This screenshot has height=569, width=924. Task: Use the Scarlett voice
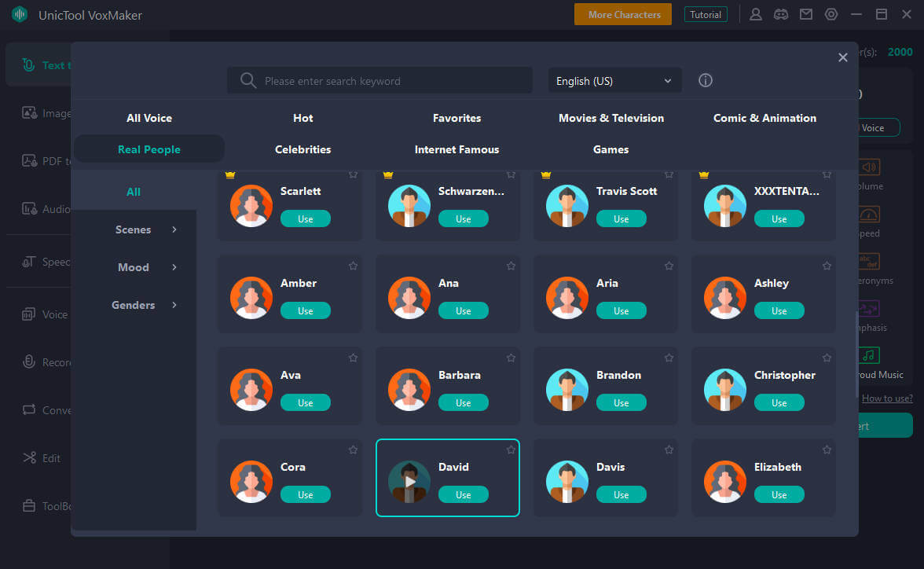click(305, 218)
